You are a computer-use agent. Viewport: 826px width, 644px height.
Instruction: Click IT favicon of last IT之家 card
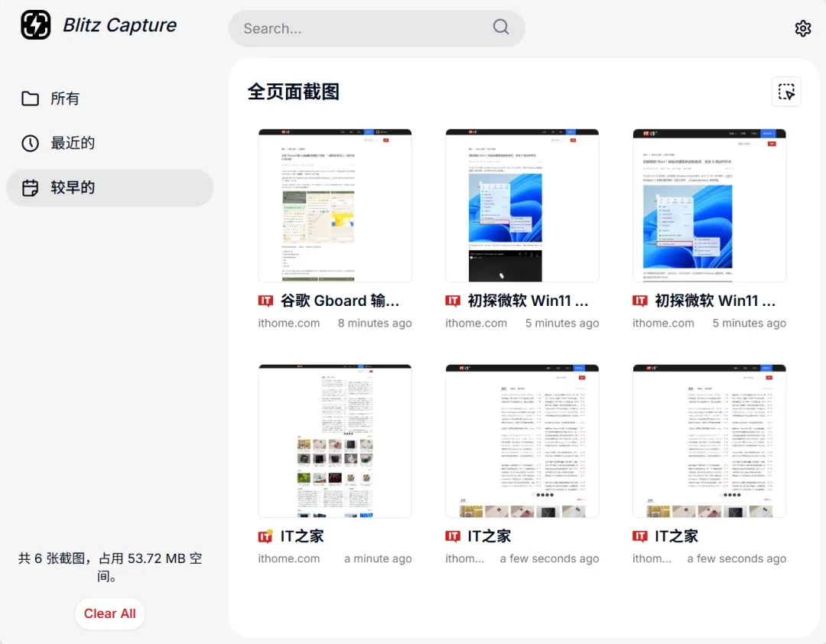(x=640, y=536)
